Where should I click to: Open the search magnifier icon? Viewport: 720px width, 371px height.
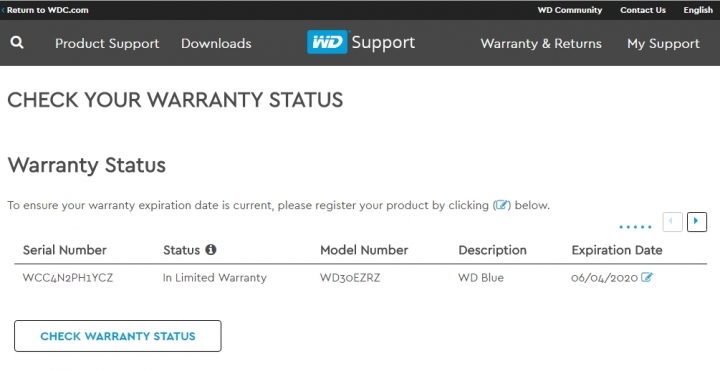point(17,43)
